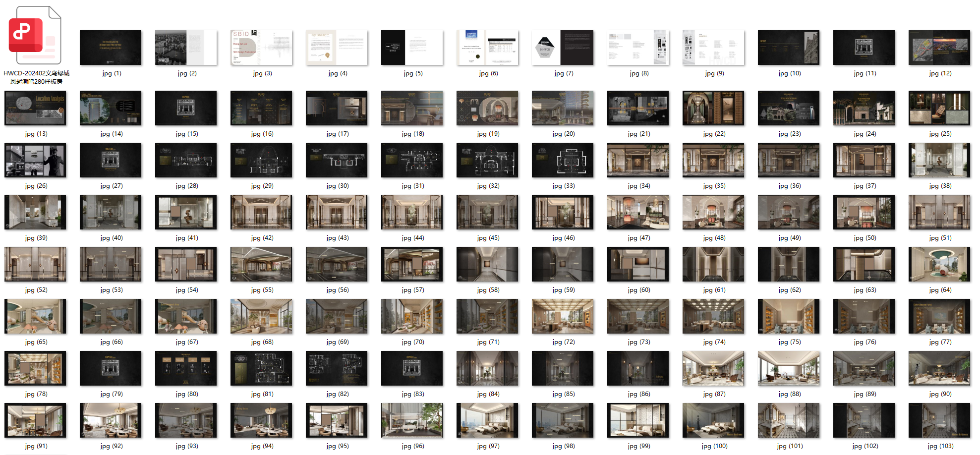Open the jpg (47) lounge rendering image

638,212
